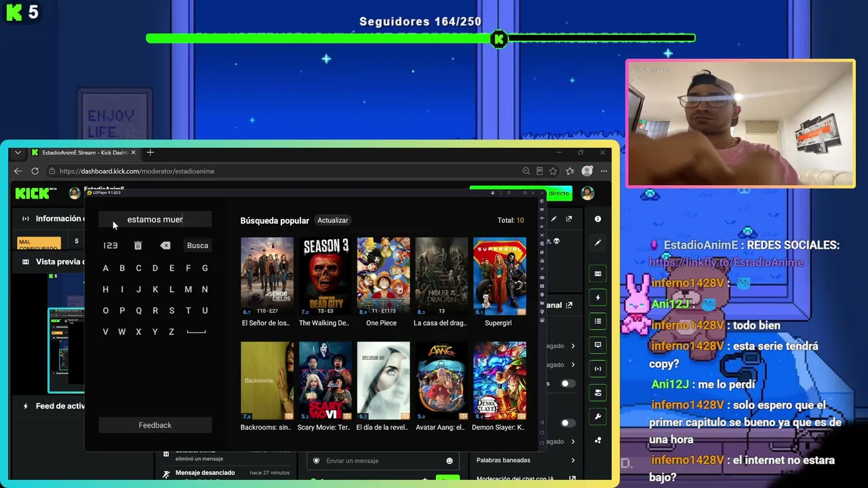The width and height of the screenshot is (868, 488).
Task: Toggle the chat panel icon in sidebar
Action: click(x=597, y=345)
